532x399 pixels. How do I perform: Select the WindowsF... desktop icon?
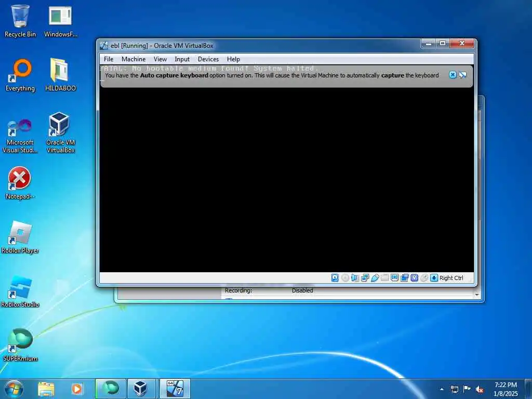[x=60, y=21]
